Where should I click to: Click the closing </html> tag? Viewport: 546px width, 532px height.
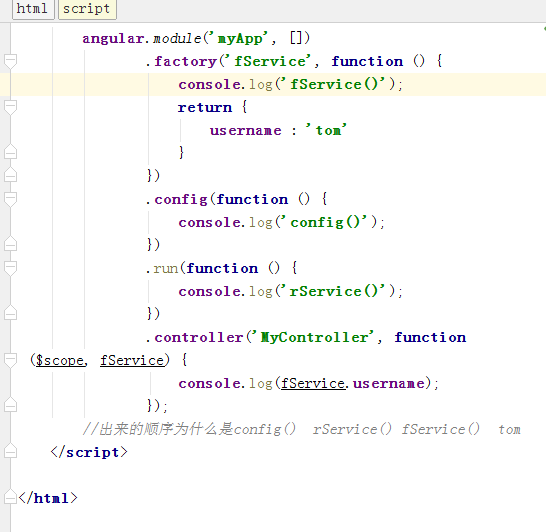click(x=48, y=498)
